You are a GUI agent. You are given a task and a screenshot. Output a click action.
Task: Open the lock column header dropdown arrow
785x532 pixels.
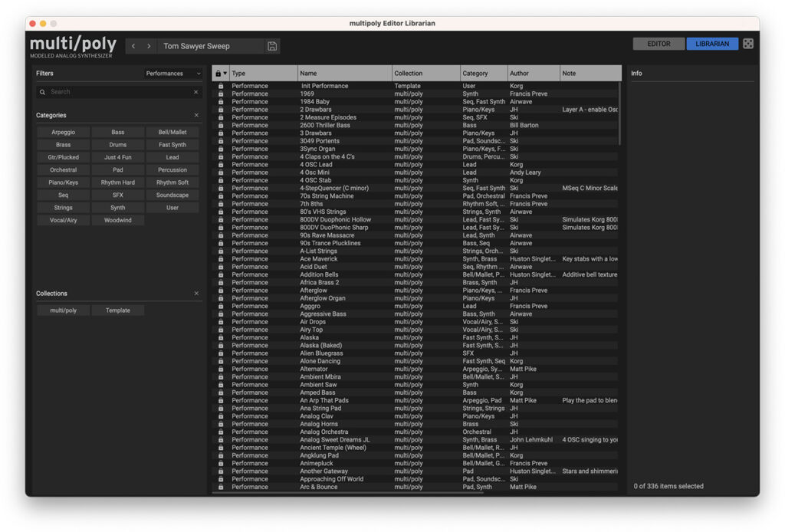coord(225,74)
